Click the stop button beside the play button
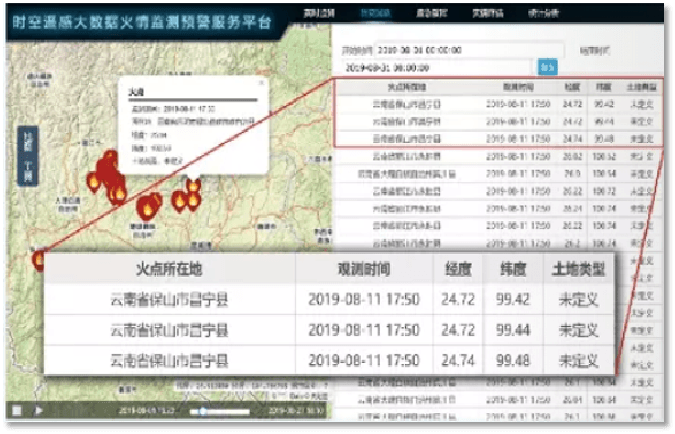The image size is (675, 434). coord(18,410)
